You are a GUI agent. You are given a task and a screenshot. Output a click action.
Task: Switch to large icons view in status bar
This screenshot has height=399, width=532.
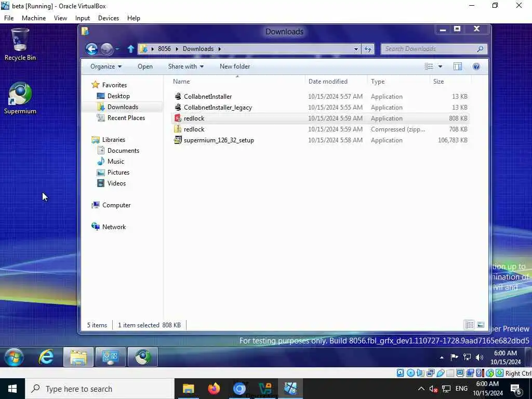(x=481, y=325)
